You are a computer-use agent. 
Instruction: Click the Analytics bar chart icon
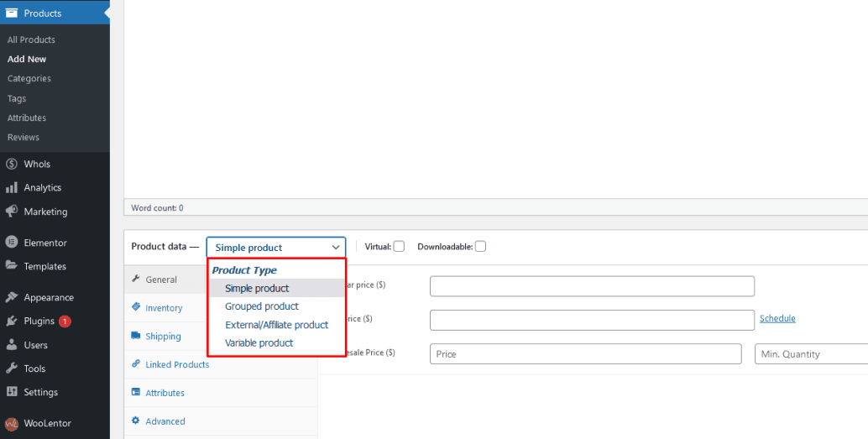pyautogui.click(x=12, y=188)
